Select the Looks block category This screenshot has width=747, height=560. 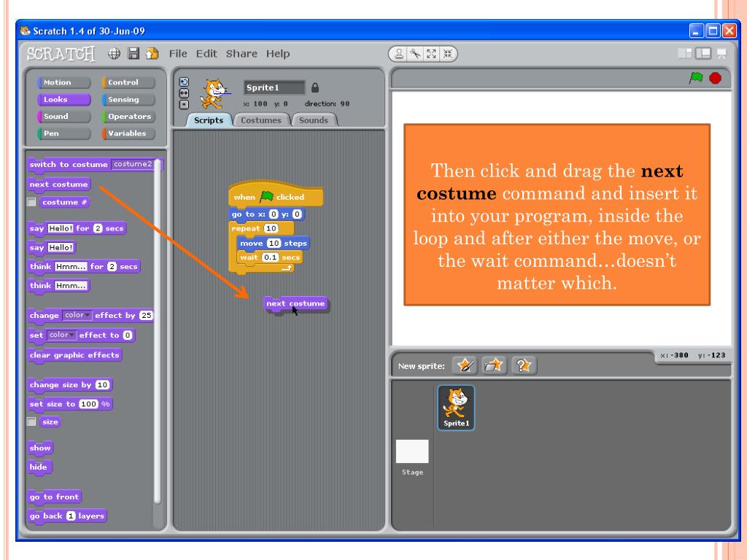(63, 99)
